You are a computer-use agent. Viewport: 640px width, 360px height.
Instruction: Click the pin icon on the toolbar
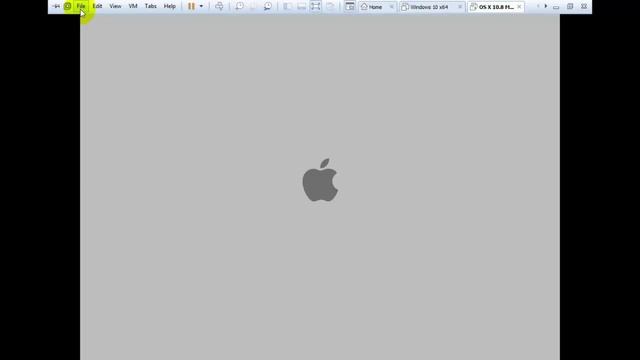point(56,6)
